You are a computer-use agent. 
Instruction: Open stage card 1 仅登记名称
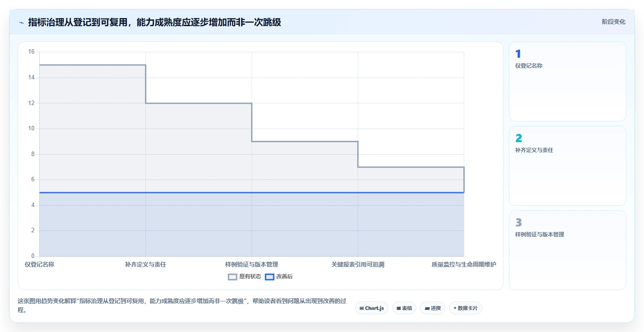(568, 82)
